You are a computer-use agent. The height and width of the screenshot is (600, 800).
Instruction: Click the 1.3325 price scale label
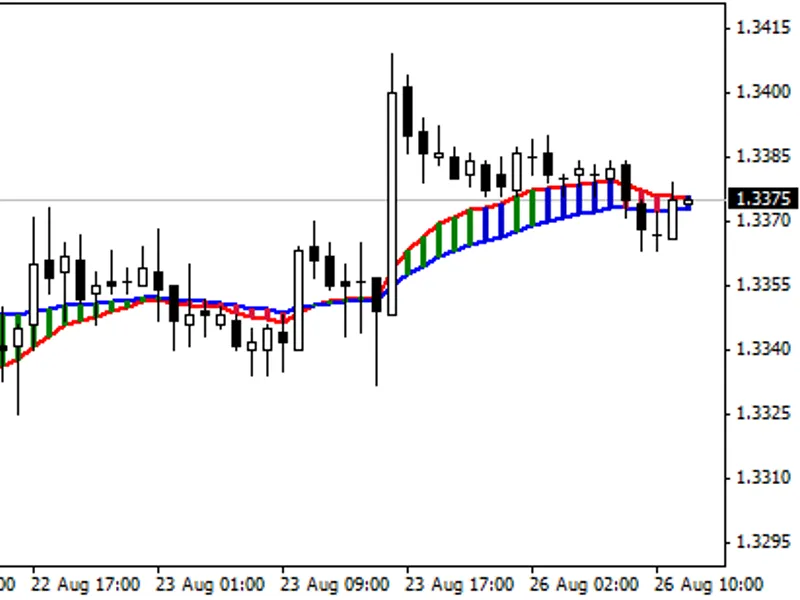coord(764,413)
